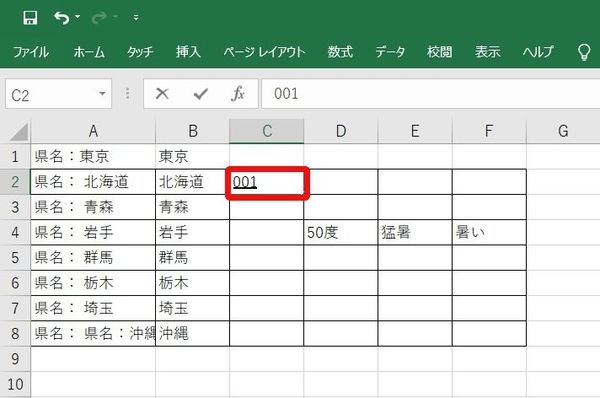Click the Enter checkmark formula bar icon

[x=201, y=93]
